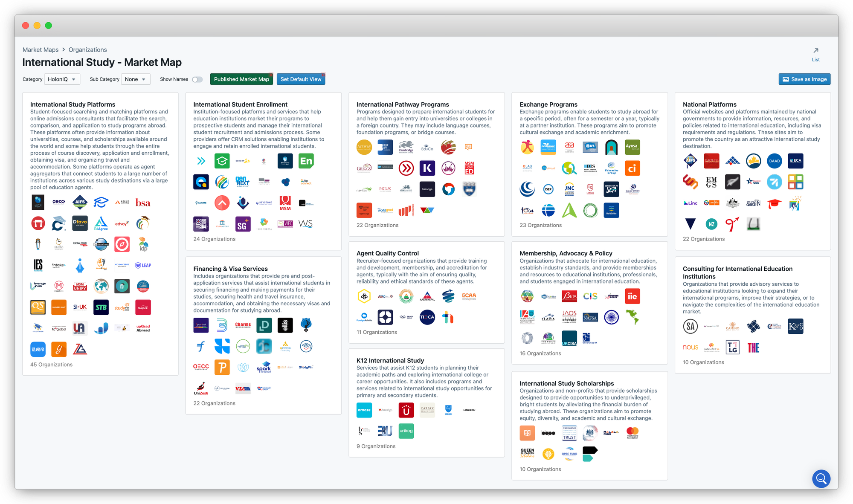Click the bsa logo in Study Platforms
The height and width of the screenshot is (504, 853).
tap(143, 203)
